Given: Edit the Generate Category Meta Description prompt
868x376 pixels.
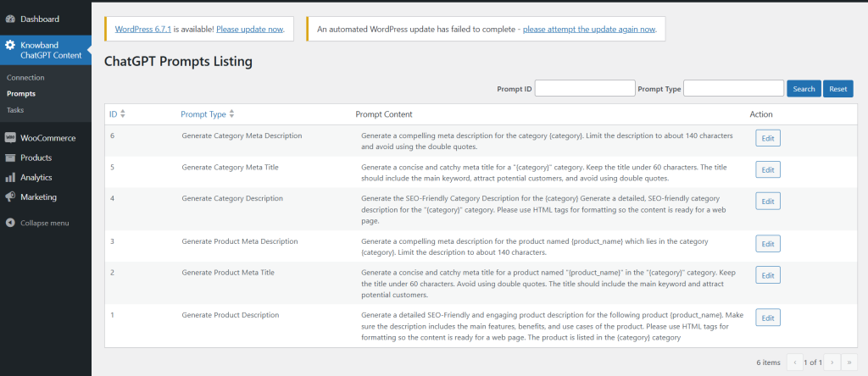Looking at the screenshot, I should pos(768,138).
